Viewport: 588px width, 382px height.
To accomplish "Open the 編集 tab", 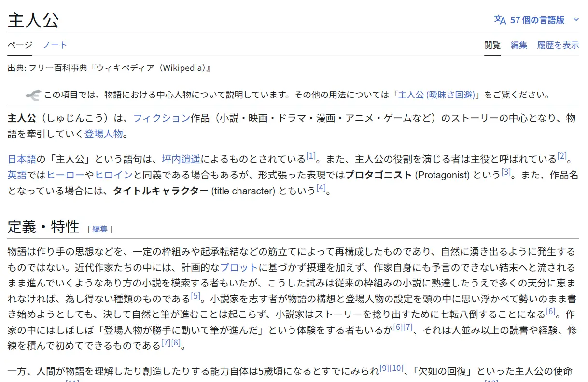I will (x=519, y=45).
